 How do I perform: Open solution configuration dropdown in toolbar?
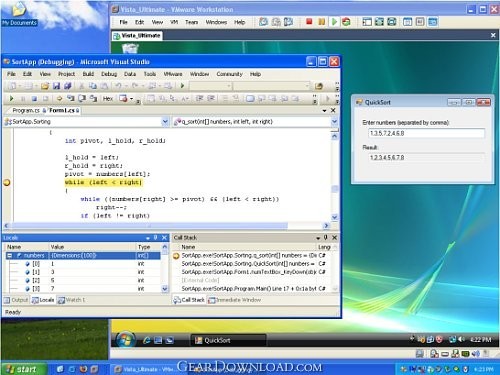click(229, 86)
